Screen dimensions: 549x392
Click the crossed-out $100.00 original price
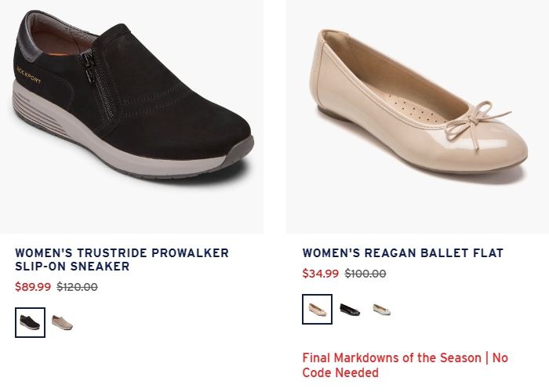pos(365,274)
